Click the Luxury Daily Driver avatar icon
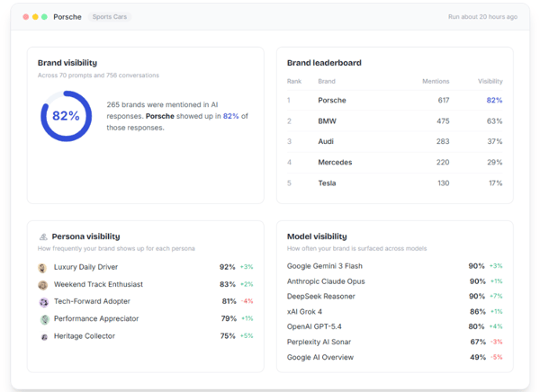 (x=42, y=267)
